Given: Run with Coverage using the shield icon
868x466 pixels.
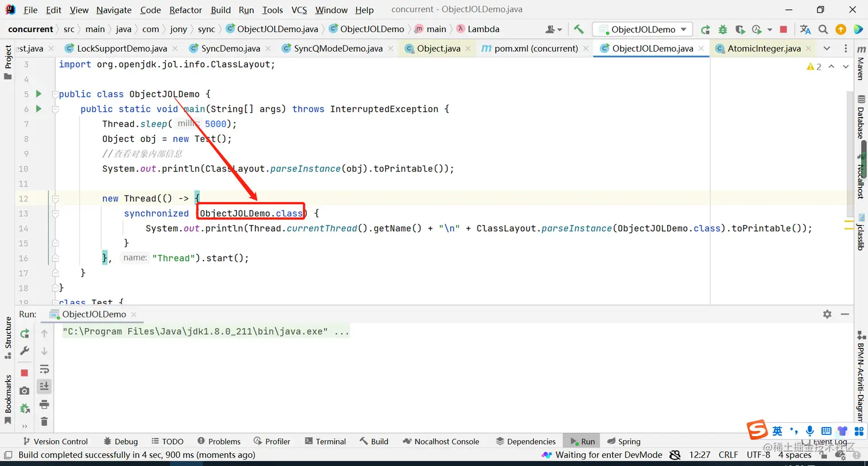Looking at the screenshot, I should coord(740,29).
